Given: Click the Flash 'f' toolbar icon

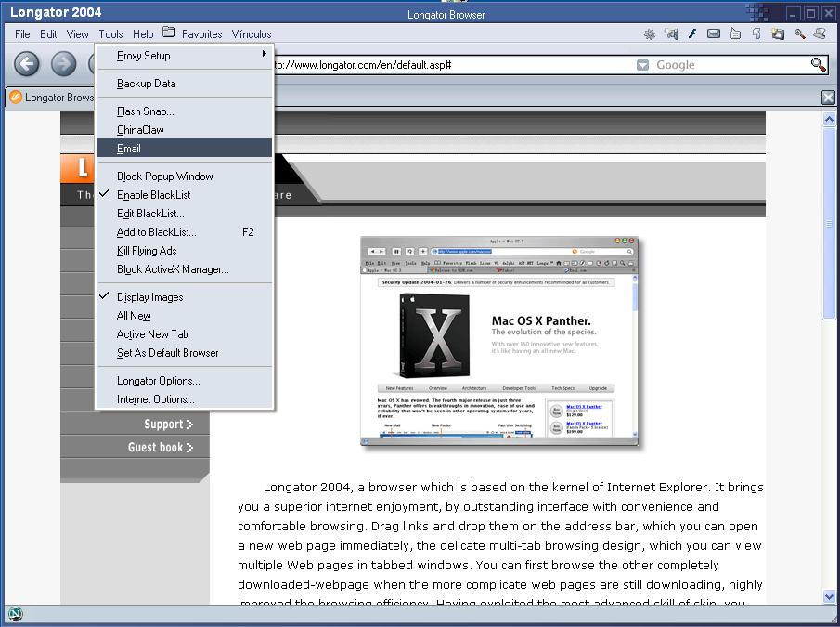Looking at the screenshot, I should 692,33.
